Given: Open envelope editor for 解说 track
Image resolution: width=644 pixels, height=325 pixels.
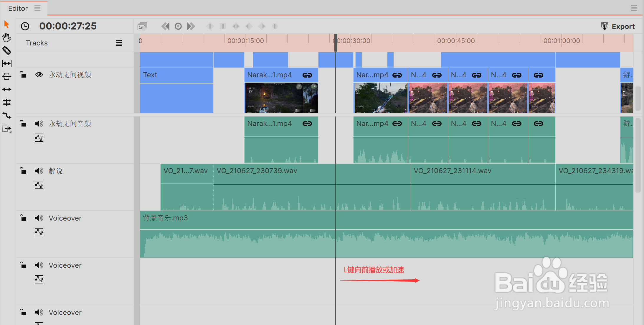Looking at the screenshot, I should pos(39,185).
